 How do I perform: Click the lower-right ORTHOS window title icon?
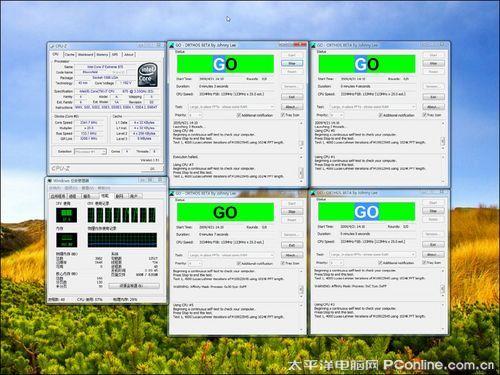313,193
